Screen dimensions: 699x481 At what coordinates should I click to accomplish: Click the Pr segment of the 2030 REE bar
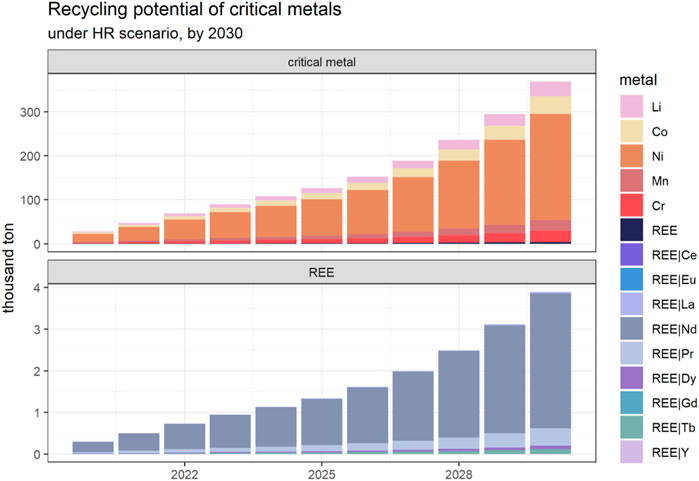pos(551,437)
